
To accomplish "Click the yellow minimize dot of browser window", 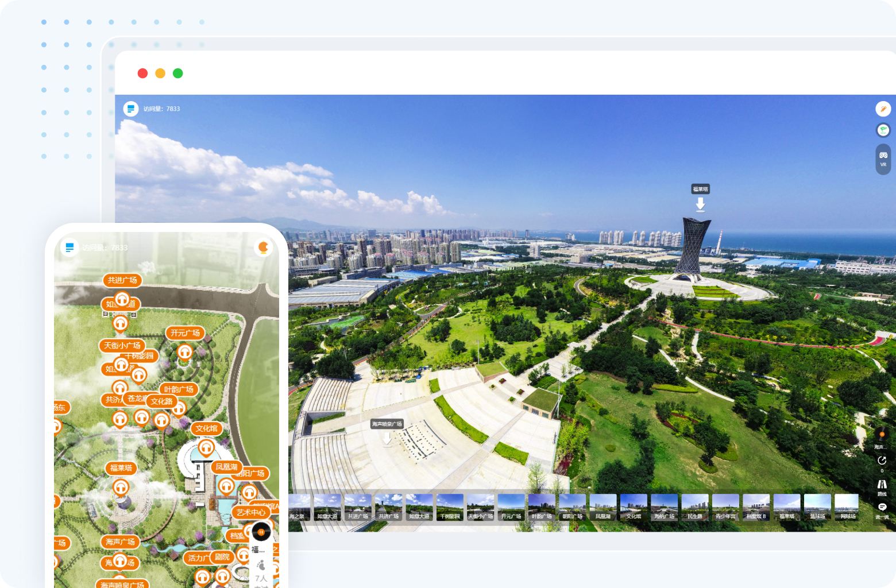I will [x=160, y=73].
